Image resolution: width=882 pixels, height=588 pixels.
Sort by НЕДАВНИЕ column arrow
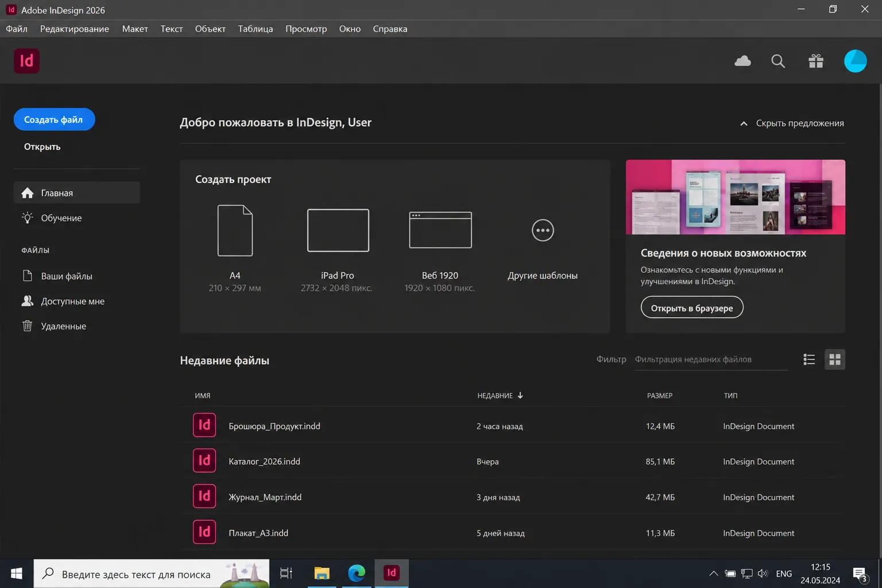(x=520, y=395)
